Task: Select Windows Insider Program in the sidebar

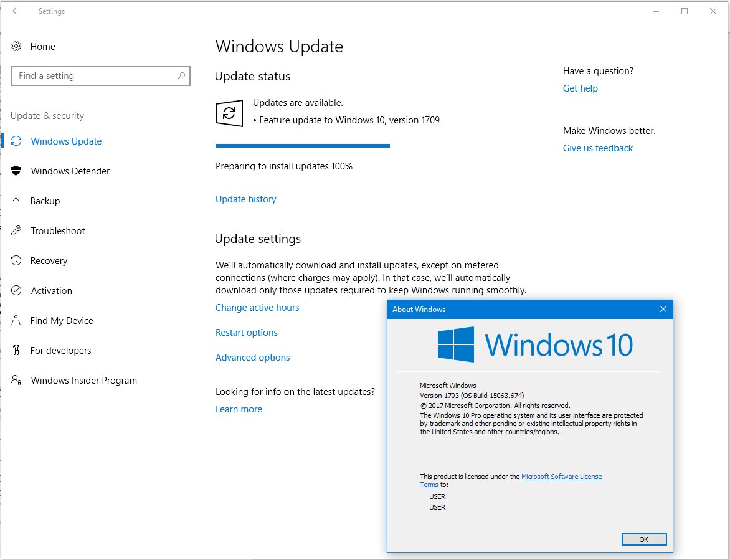Action: click(x=84, y=380)
